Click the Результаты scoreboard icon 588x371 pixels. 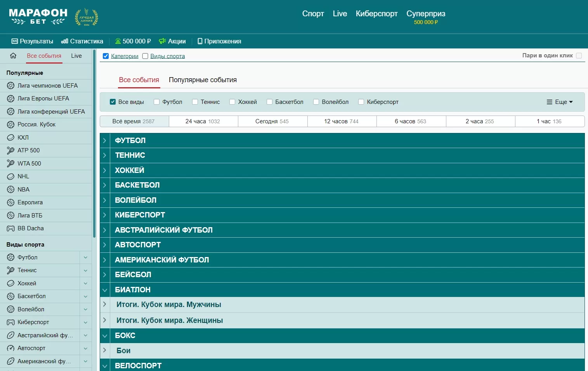(x=15, y=41)
